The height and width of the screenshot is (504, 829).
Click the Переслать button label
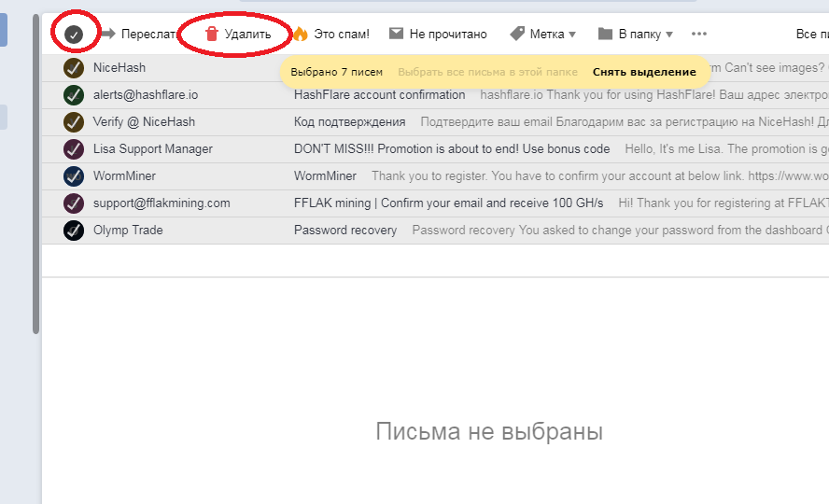(x=148, y=35)
